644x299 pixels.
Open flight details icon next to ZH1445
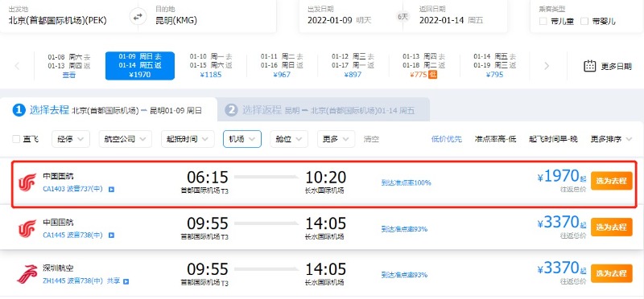126,281
